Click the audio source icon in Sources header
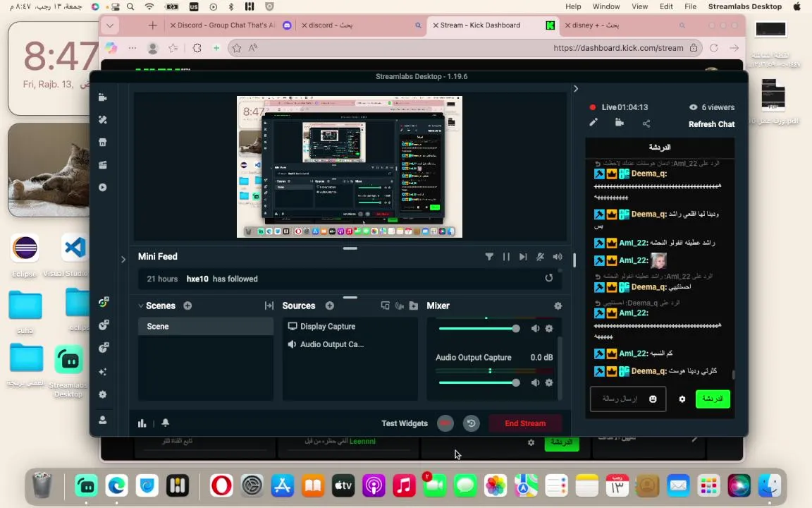 399,306
